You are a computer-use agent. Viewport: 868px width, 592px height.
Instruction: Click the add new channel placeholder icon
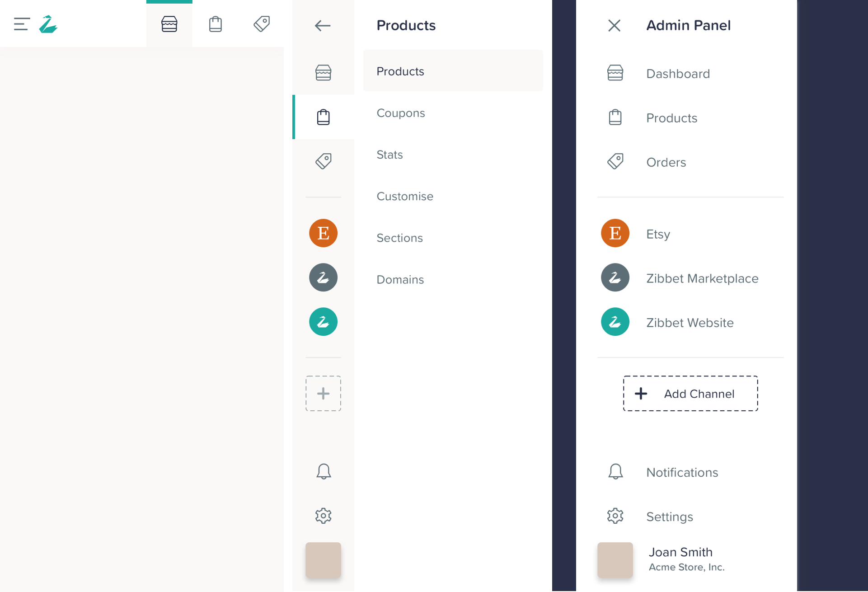click(323, 393)
